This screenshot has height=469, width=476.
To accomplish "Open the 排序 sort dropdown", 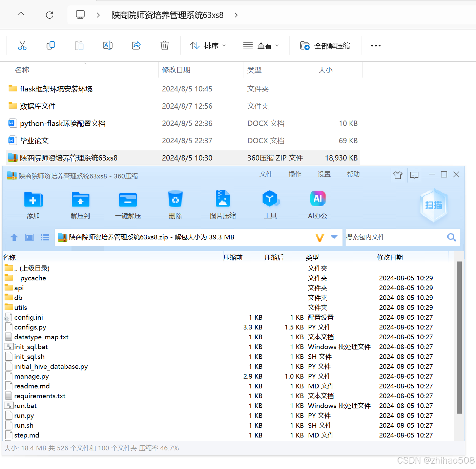I will 208,45.
